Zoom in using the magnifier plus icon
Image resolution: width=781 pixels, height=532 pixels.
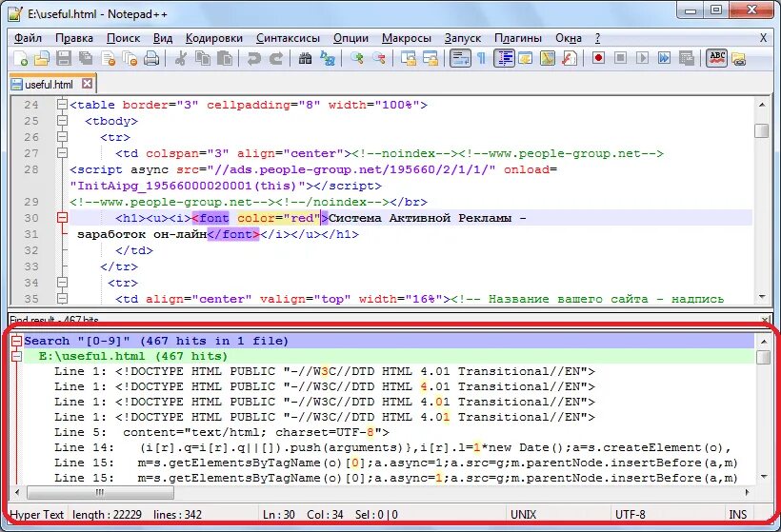tap(356, 59)
